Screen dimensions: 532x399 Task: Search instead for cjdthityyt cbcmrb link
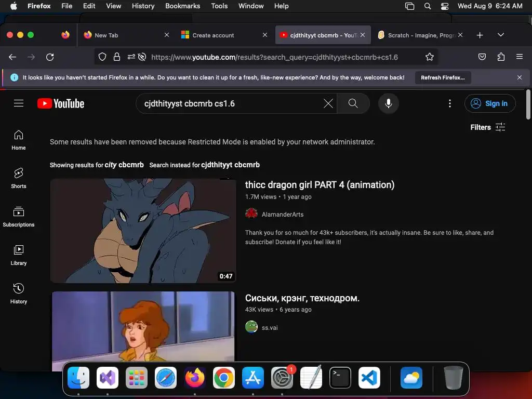tap(230, 165)
